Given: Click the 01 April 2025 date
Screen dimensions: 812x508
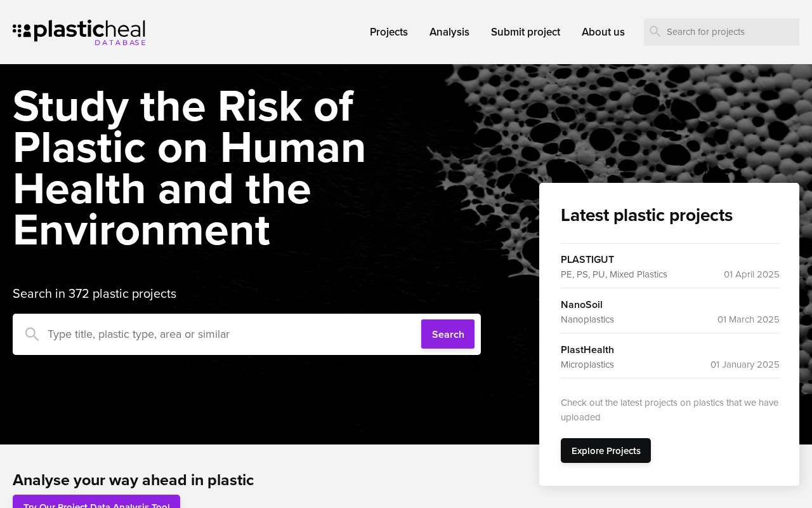Looking at the screenshot, I should [751, 274].
